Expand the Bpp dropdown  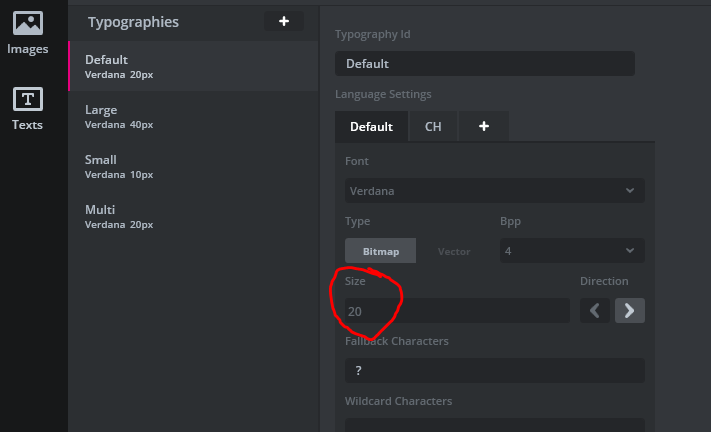click(571, 250)
